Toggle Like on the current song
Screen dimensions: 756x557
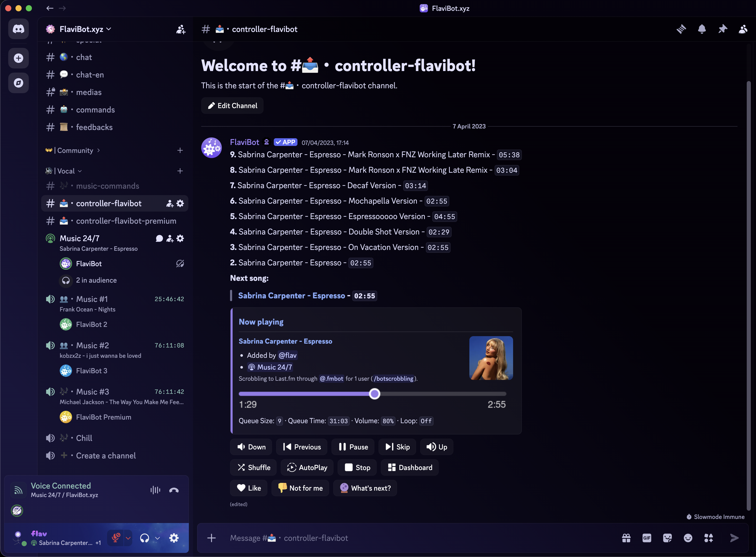[x=249, y=488]
